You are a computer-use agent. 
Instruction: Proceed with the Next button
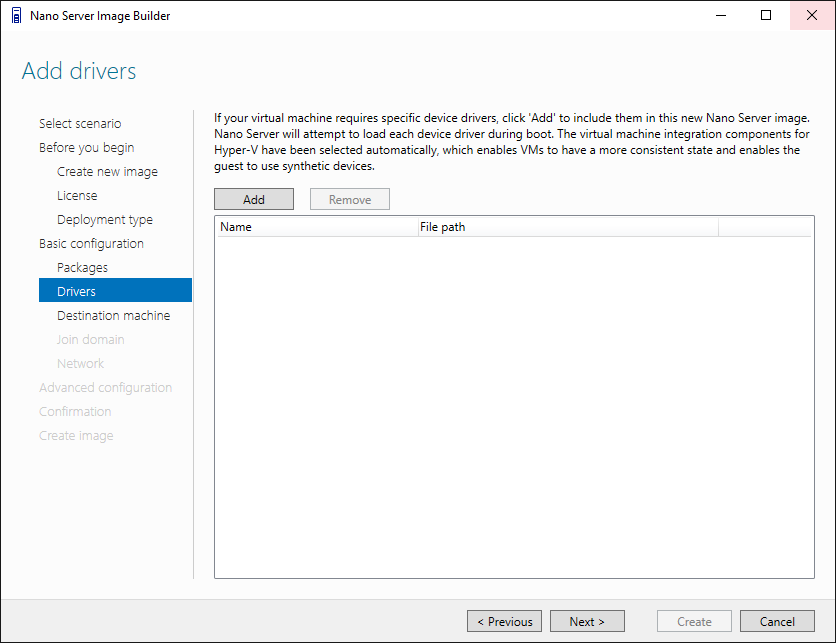click(x=587, y=622)
